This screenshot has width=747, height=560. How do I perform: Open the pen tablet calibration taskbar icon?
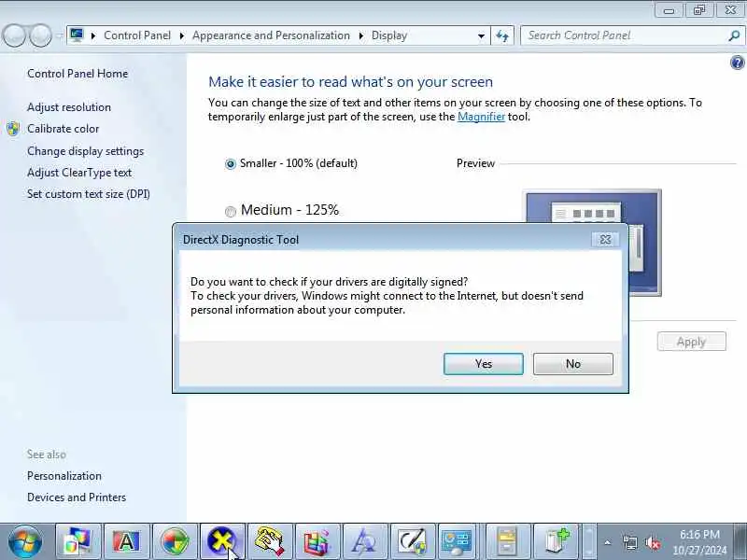click(413, 541)
